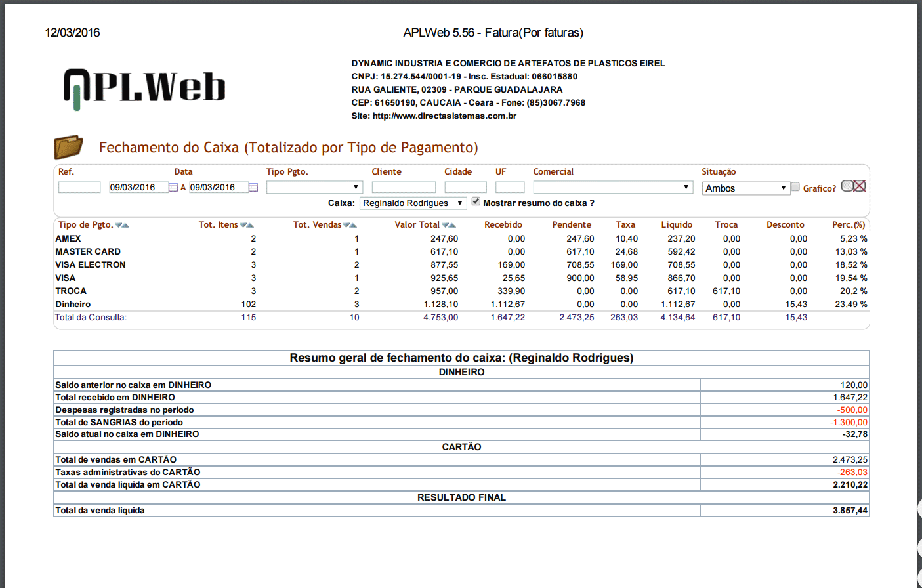Click the total value 4.753,00

440,318
